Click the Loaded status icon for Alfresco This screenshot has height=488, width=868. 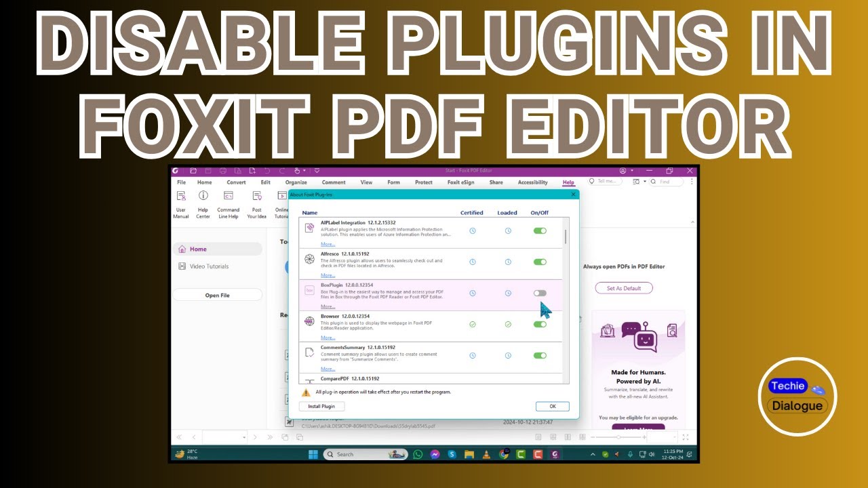coord(508,262)
